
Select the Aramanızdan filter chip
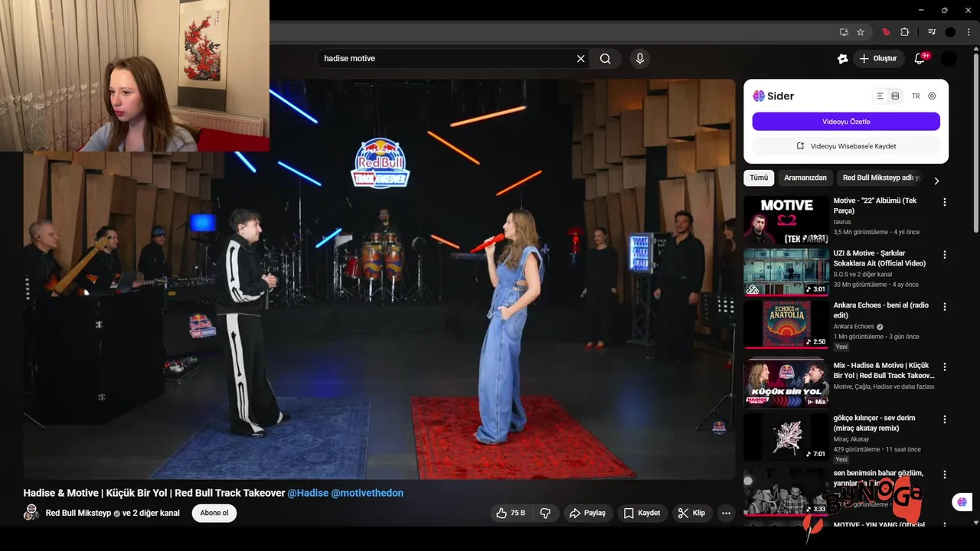[x=805, y=178]
